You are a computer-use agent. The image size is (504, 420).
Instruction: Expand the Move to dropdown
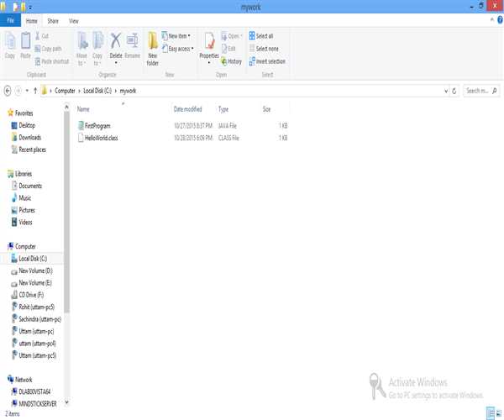pyautogui.click(x=82, y=49)
